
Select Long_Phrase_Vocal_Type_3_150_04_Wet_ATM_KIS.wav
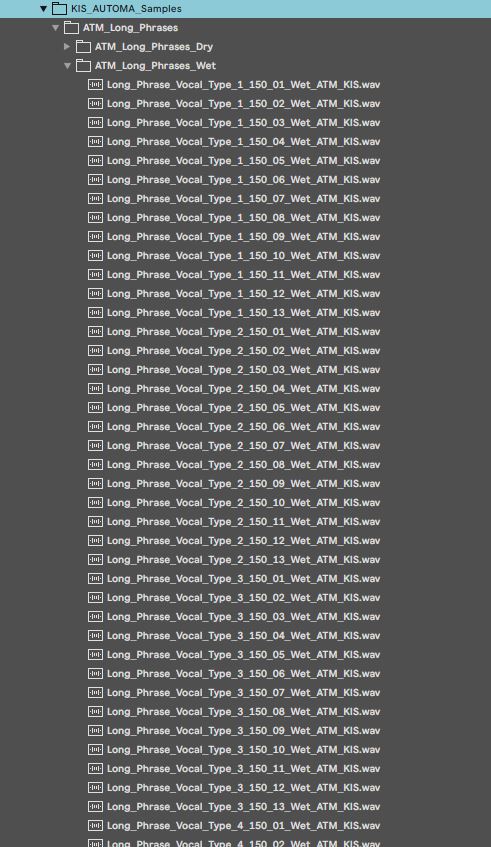[x=244, y=636]
